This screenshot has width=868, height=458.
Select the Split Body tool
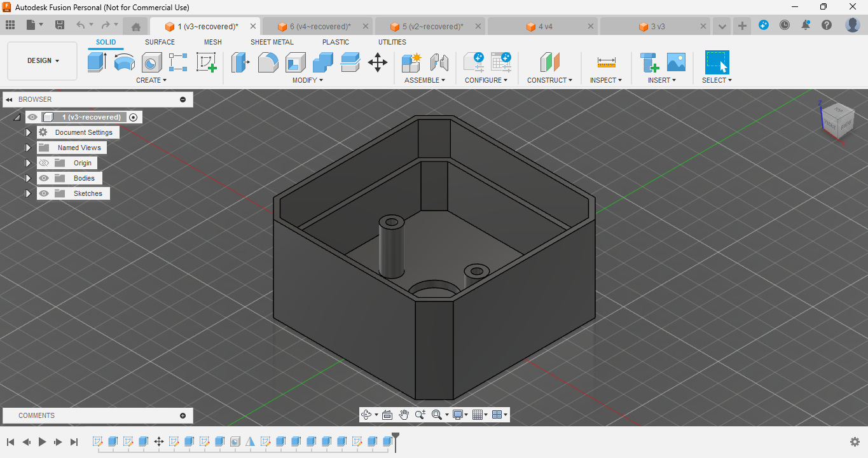[350, 62]
